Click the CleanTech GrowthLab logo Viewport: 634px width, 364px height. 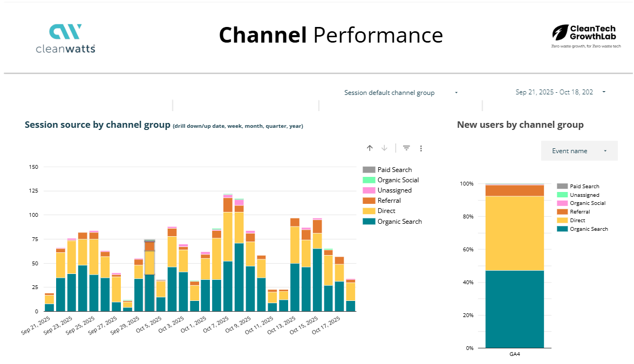586,36
